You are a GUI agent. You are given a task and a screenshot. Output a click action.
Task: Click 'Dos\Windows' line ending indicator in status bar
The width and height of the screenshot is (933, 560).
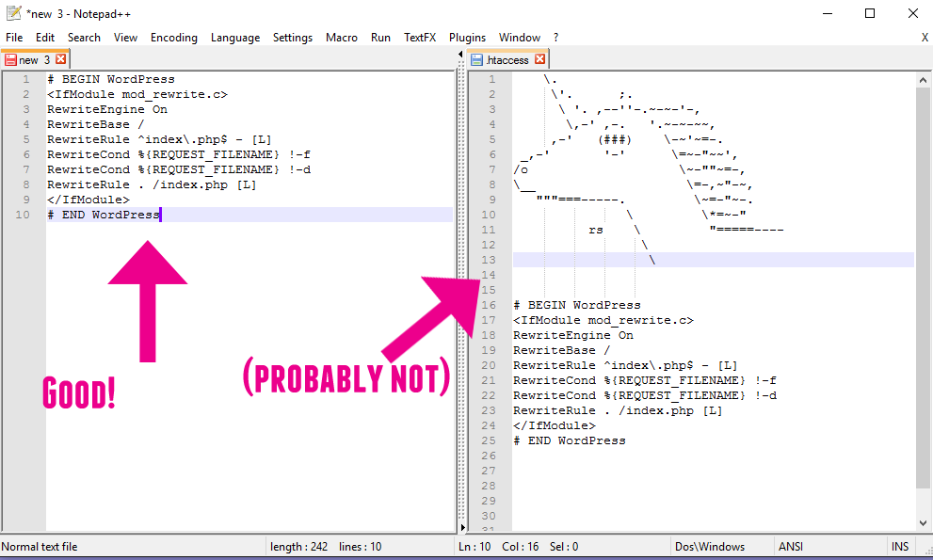(x=710, y=546)
